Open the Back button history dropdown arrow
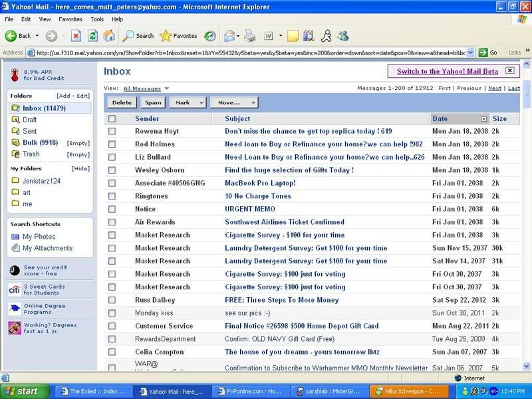 (x=37, y=36)
